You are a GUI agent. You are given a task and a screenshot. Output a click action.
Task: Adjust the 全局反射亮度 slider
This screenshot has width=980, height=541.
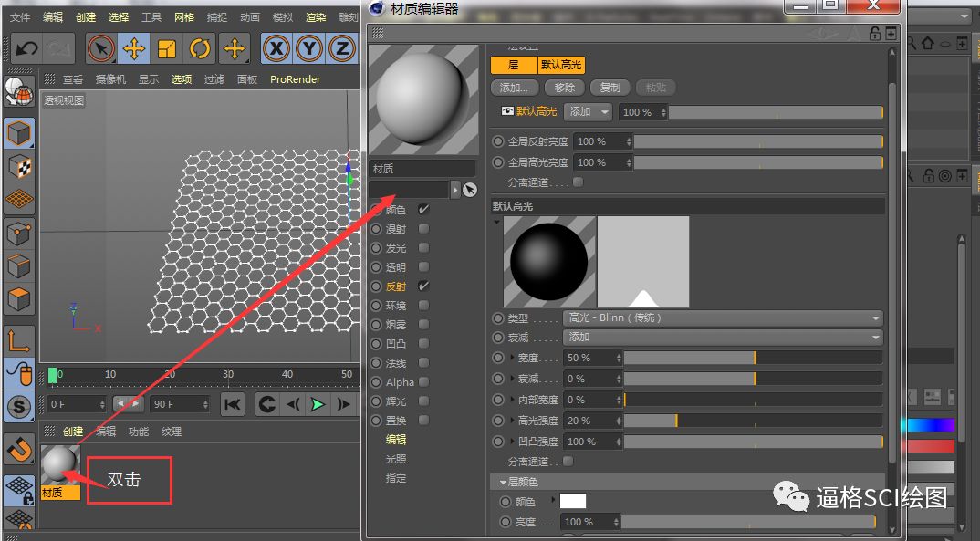point(759,141)
